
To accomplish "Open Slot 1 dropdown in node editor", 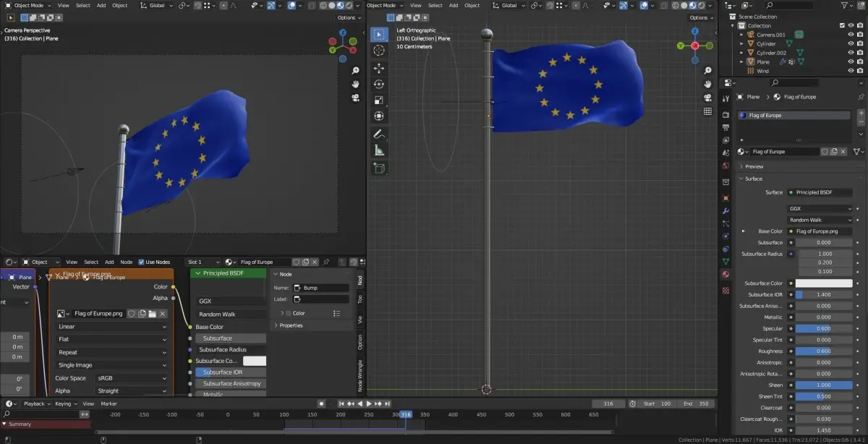I will (x=203, y=262).
